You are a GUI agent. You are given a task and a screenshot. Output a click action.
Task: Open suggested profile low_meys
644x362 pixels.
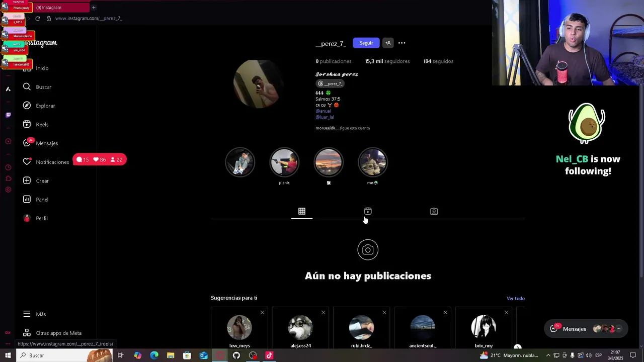click(x=239, y=328)
